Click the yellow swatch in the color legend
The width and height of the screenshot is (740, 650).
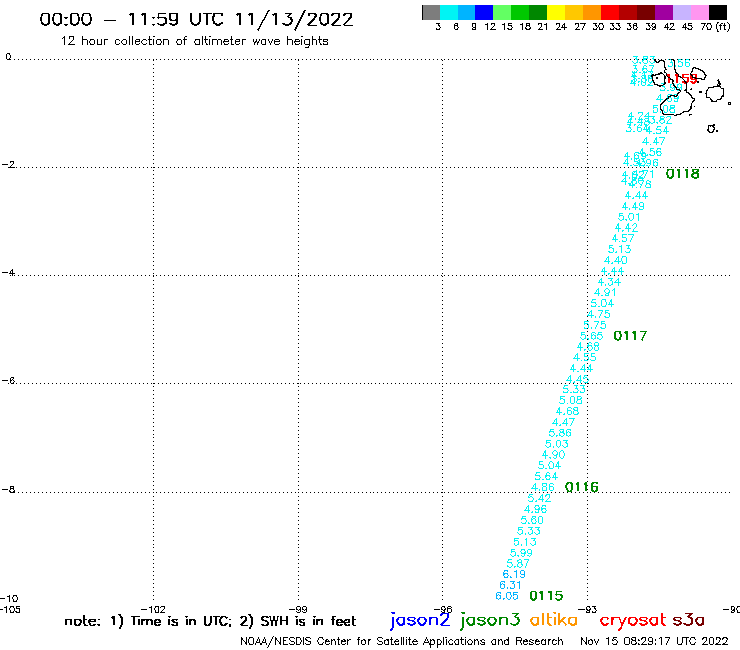pyautogui.click(x=556, y=12)
